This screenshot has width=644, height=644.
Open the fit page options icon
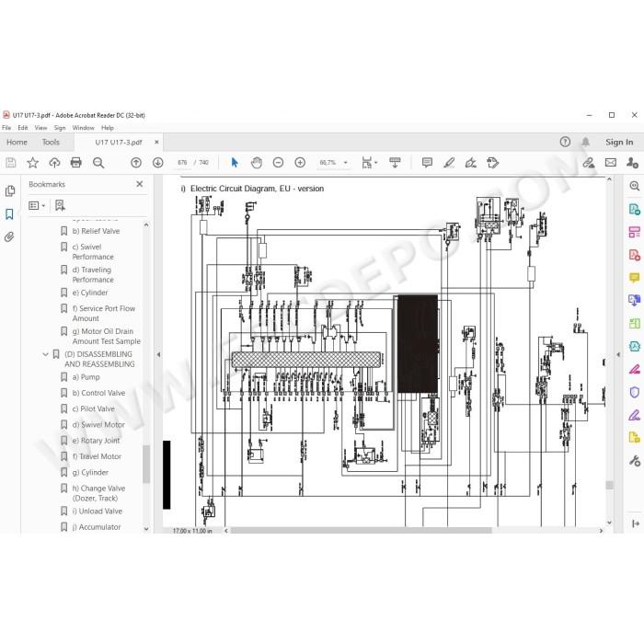click(369, 163)
